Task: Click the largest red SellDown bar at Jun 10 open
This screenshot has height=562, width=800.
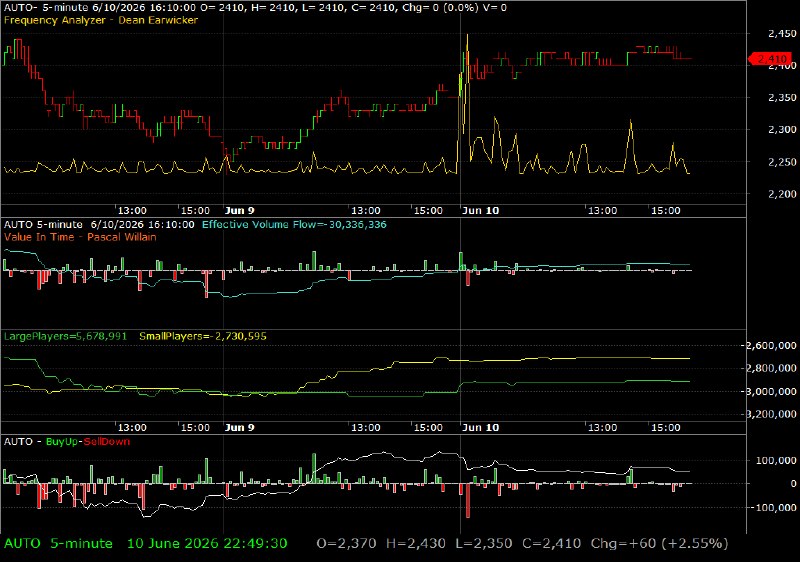Action: coord(468,500)
